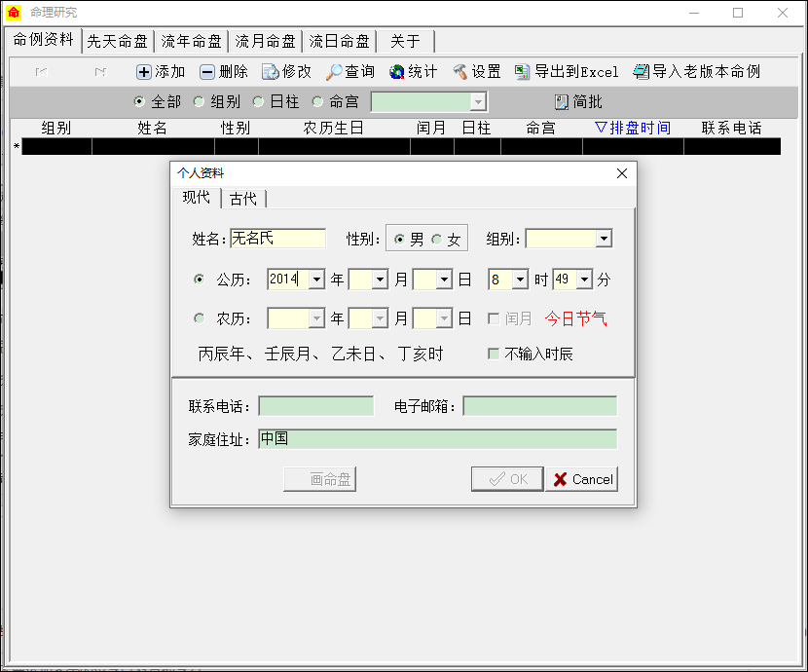Open 设置 settings hammer icon
808x672 pixels.
click(460, 72)
